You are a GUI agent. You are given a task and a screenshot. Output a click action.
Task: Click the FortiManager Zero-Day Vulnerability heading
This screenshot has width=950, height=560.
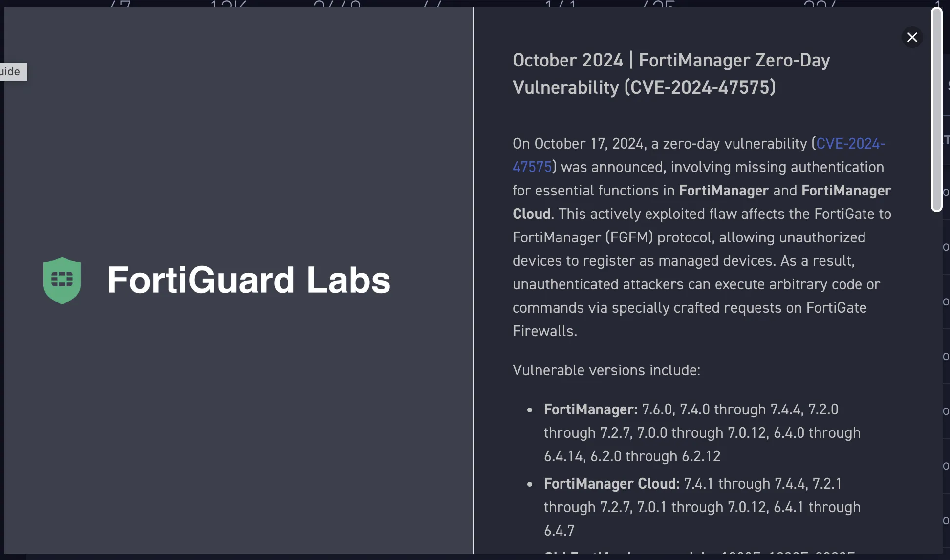(x=671, y=74)
